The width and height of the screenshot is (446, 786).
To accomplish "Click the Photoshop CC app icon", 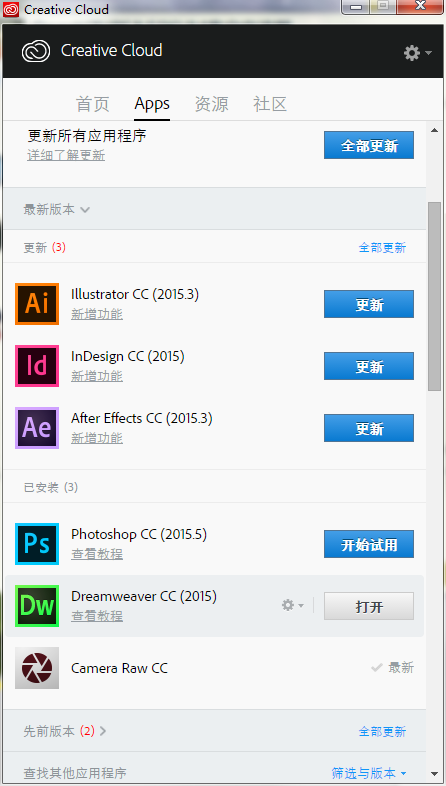I will (x=37, y=544).
